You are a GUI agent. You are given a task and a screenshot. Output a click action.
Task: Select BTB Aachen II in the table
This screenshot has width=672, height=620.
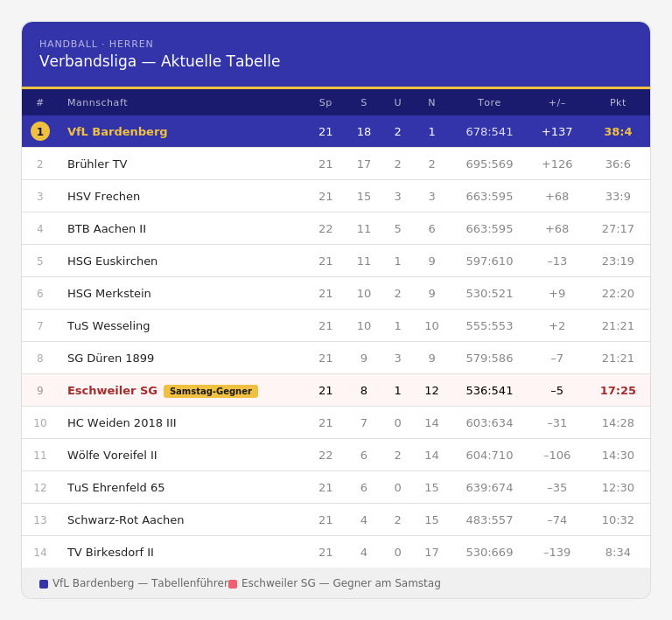pyautogui.click(x=107, y=228)
